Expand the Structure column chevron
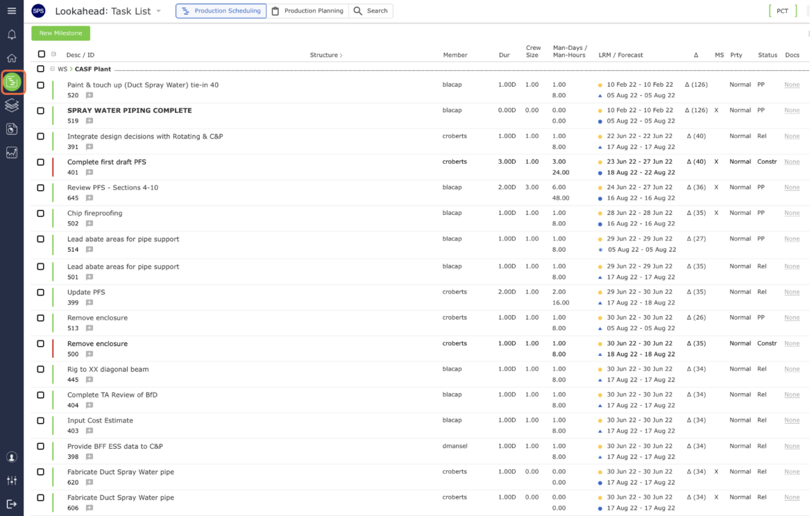 (341, 55)
